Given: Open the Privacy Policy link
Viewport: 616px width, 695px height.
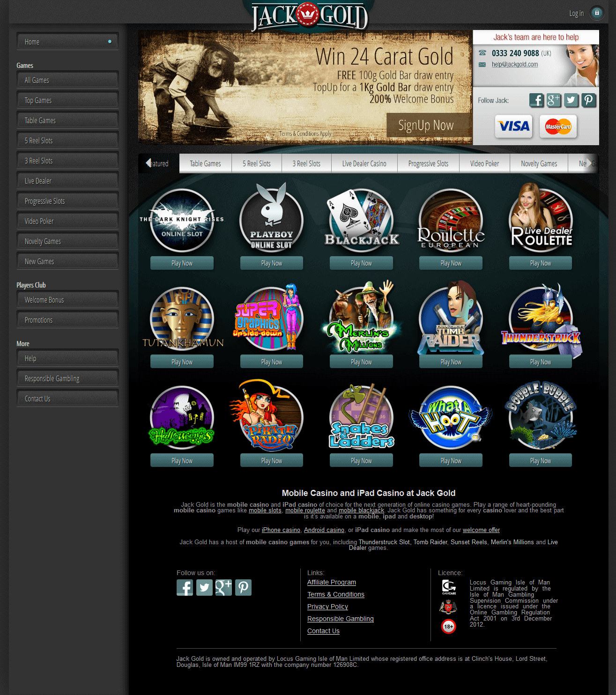Looking at the screenshot, I should tap(327, 606).
